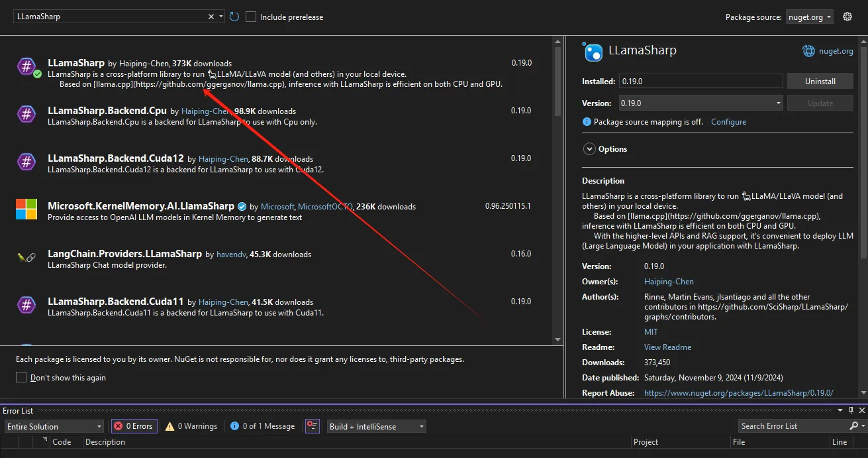Click the Error List filter clear icon

[313, 426]
